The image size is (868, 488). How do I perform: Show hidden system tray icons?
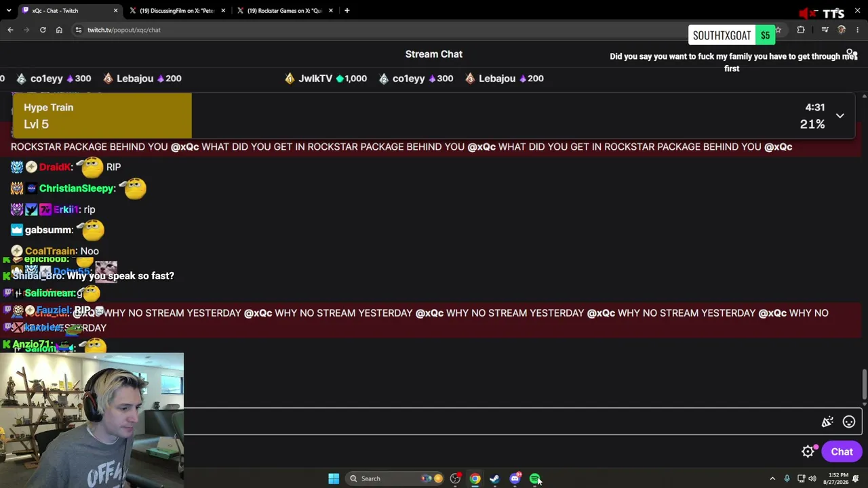pos(772,479)
